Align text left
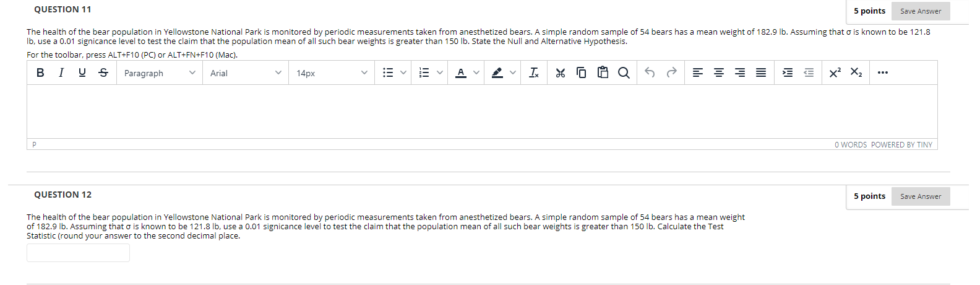This screenshot has width=980, height=285. click(x=698, y=72)
